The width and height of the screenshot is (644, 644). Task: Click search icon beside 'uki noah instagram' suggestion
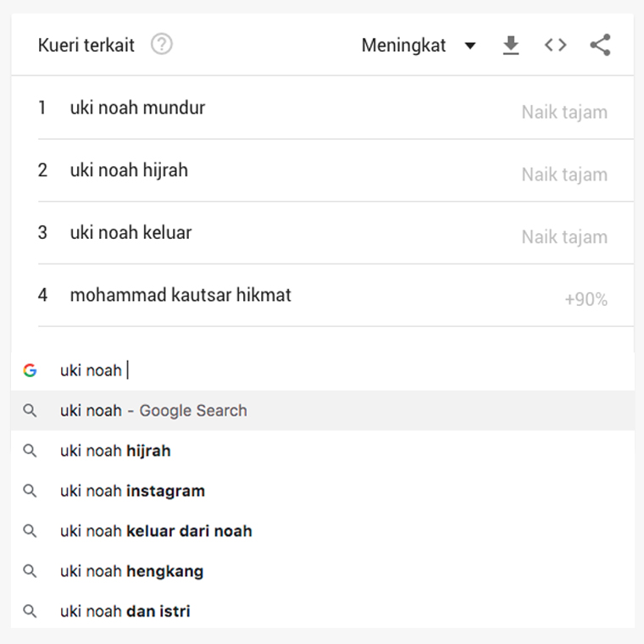point(30,491)
